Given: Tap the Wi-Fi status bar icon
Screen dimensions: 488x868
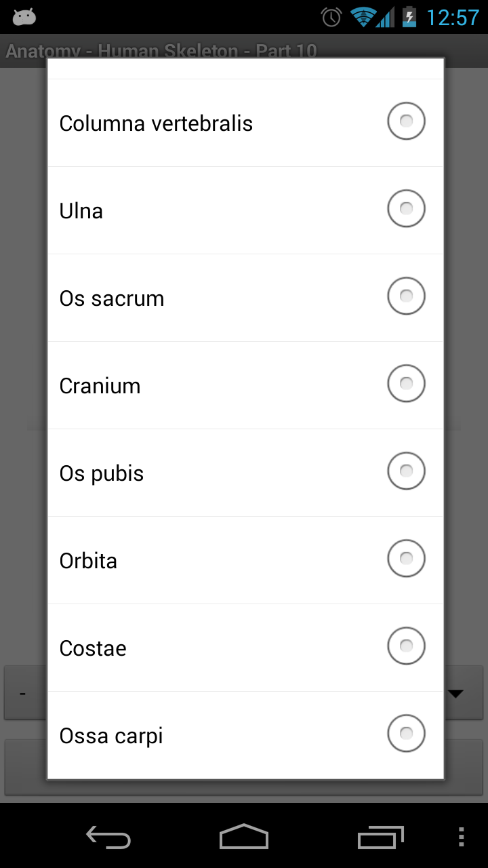Looking at the screenshot, I should [364, 17].
